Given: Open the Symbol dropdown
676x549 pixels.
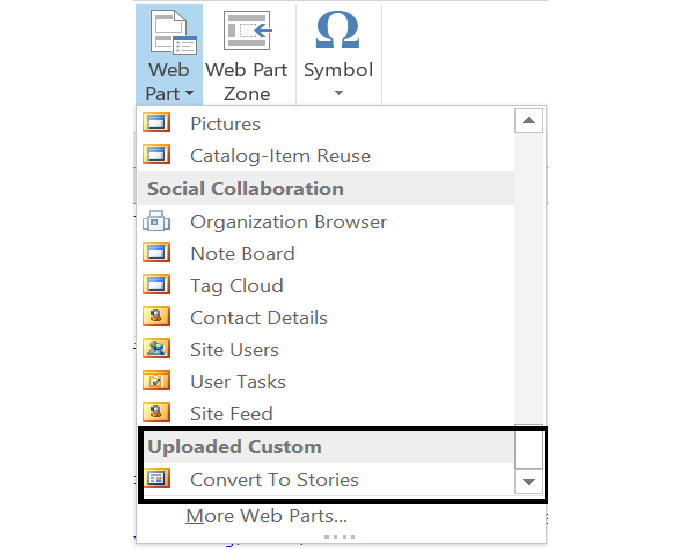Looking at the screenshot, I should click(338, 55).
